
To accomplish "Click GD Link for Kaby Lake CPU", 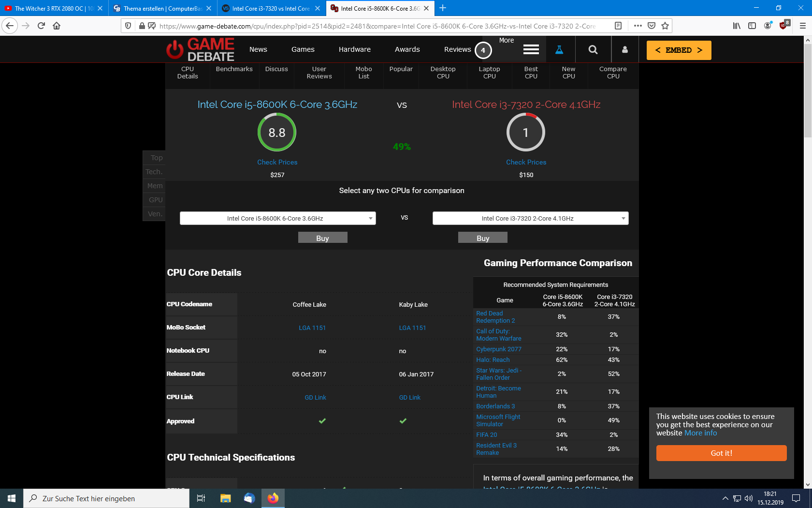I will click(410, 398).
